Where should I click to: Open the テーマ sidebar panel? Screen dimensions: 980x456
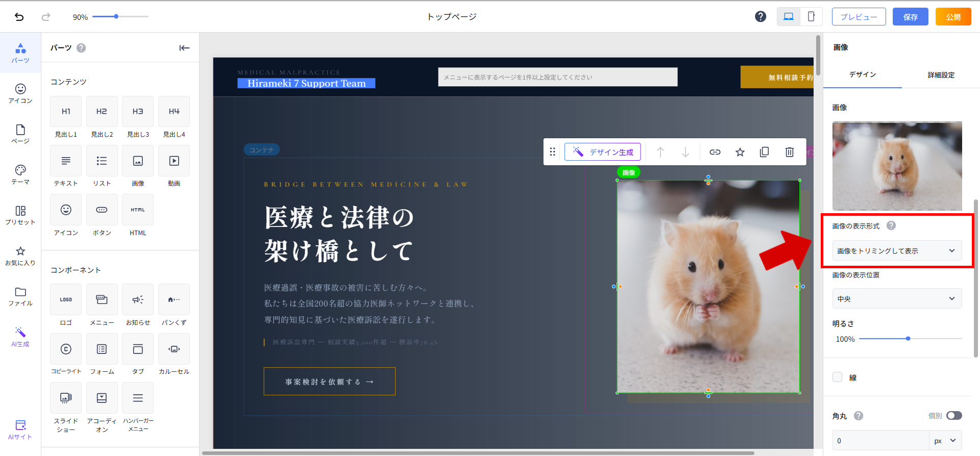click(20, 174)
